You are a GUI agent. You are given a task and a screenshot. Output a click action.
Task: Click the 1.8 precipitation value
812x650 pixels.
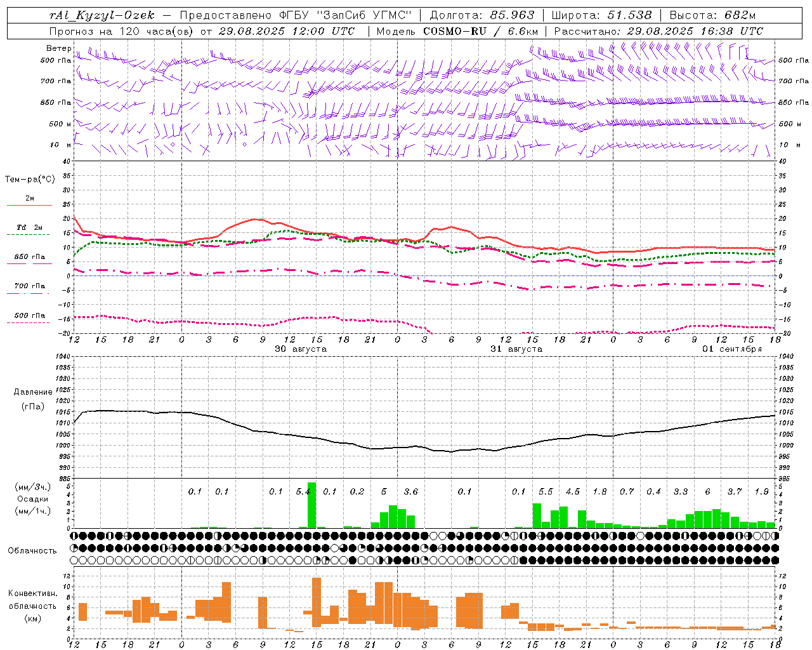click(599, 492)
